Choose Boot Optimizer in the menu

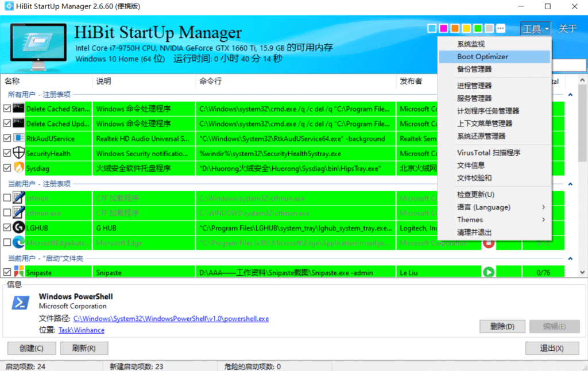coord(494,57)
